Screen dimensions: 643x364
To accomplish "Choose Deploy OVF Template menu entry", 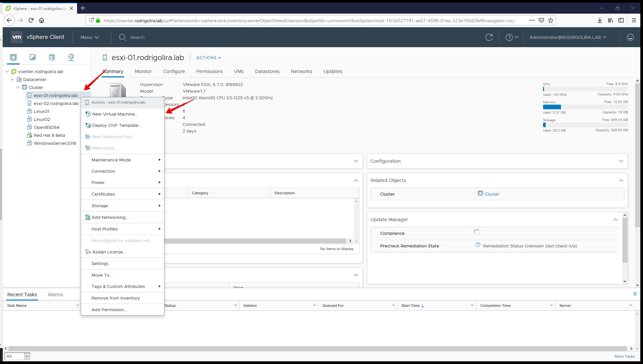I will [x=117, y=125].
